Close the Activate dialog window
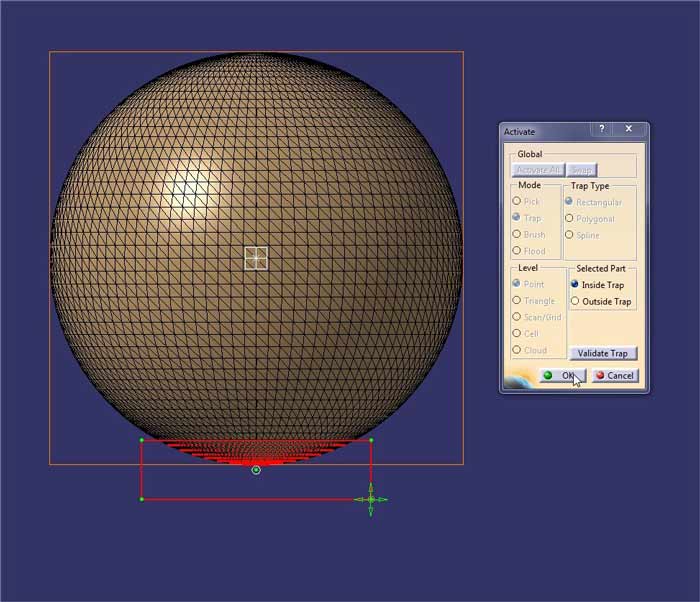700x602 pixels. (629, 129)
